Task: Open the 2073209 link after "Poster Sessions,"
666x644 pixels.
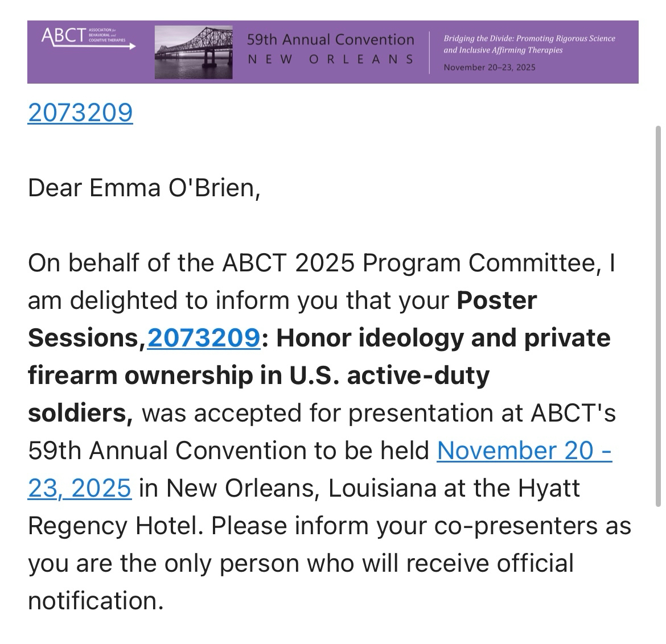Action: (x=203, y=338)
